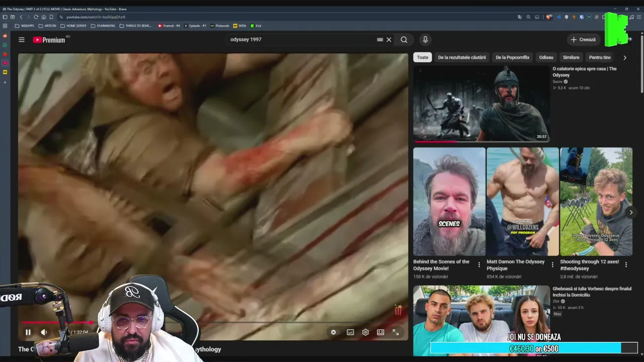Open the Kick bookmark
The width and height of the screenshot is (644, 362).
pos(256,26)
